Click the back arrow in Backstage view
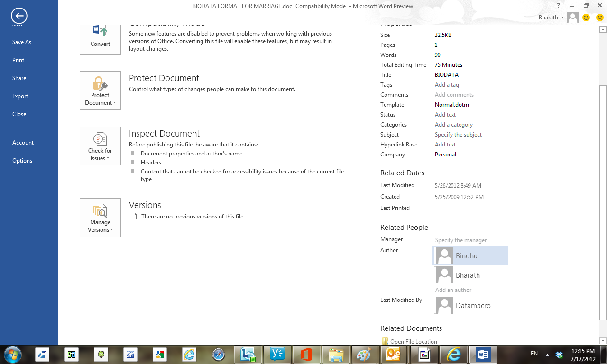This screenshot has width=607, height=364. (x=18, y=17)
